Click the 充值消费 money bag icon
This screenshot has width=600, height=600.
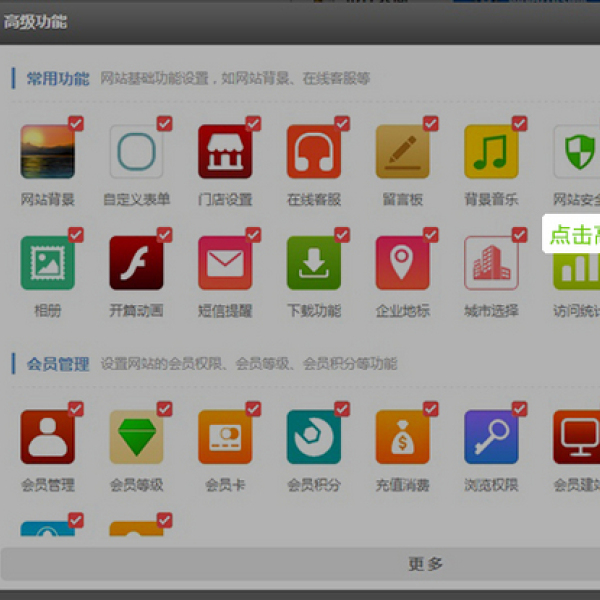(x=402, y=437)
